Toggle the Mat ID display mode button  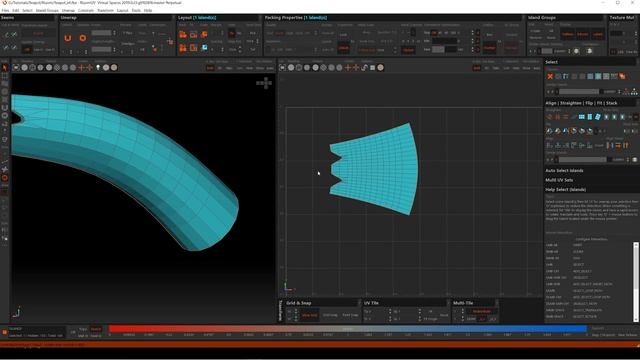pyautogui.click(x=83, y=336)
